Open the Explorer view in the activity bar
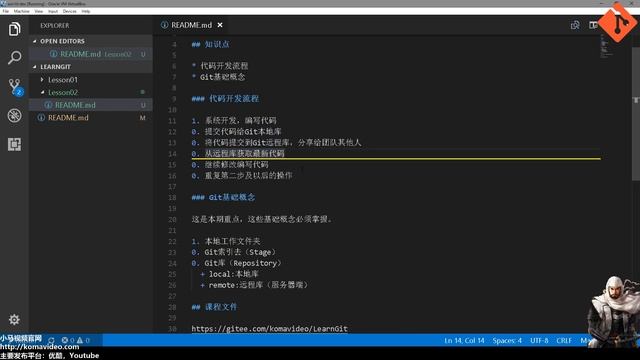This screenshot has height=360, width=640. tap(14, 29)
